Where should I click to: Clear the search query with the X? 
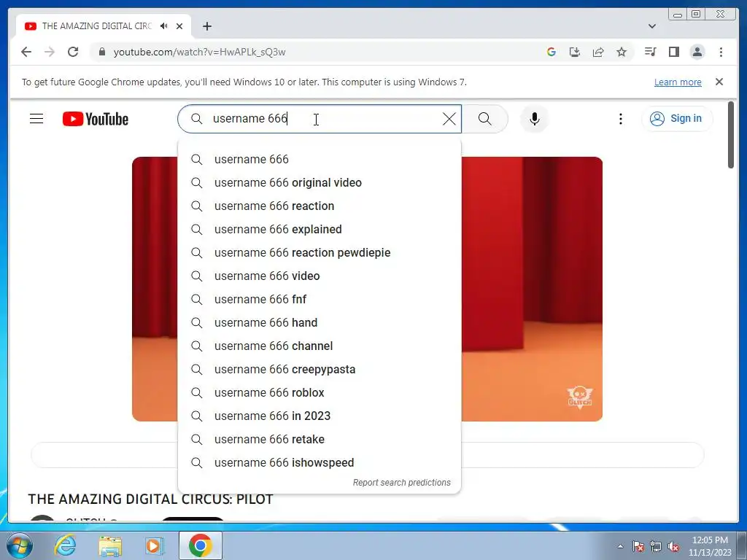[449, 119]
